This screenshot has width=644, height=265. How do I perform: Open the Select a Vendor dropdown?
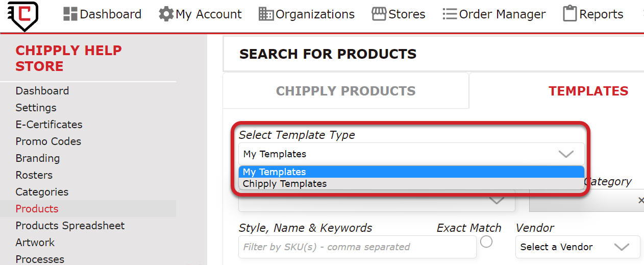pos(578,247)
